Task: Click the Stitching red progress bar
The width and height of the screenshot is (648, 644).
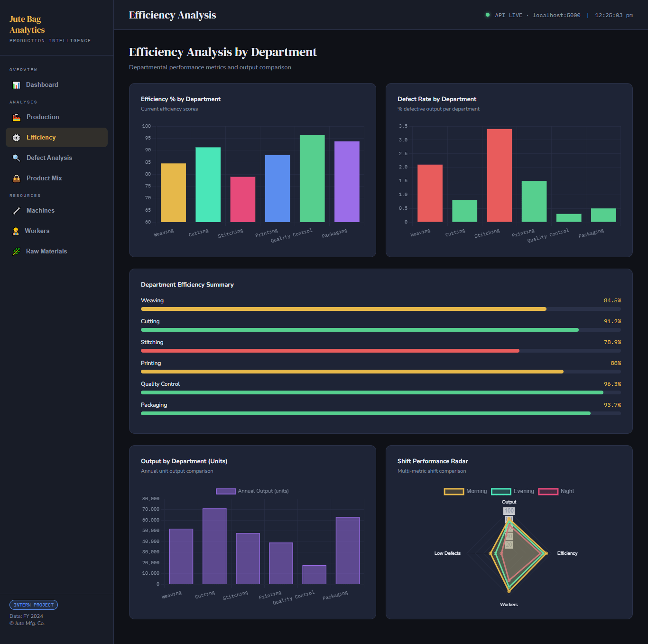Action: [381, 351]
